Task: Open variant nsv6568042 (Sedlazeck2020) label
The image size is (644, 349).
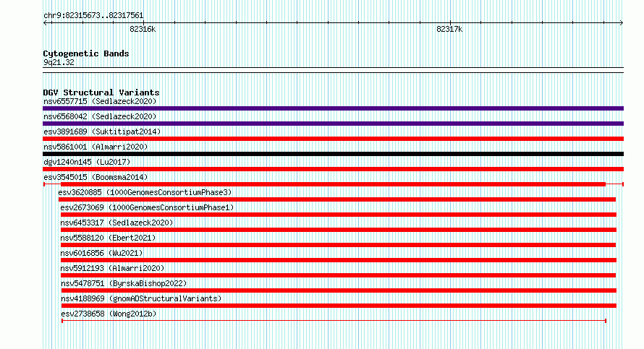Action: [x=100, y=116]
